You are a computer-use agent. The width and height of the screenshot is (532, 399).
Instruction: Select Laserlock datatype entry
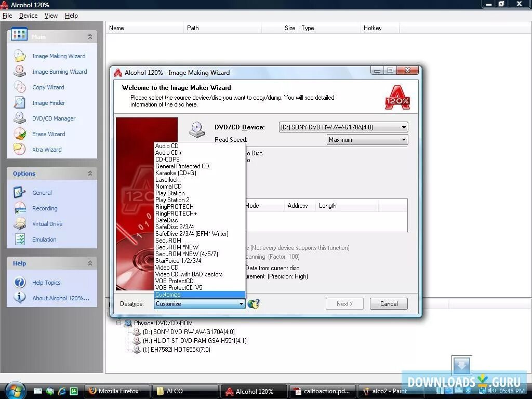[199, 180]
